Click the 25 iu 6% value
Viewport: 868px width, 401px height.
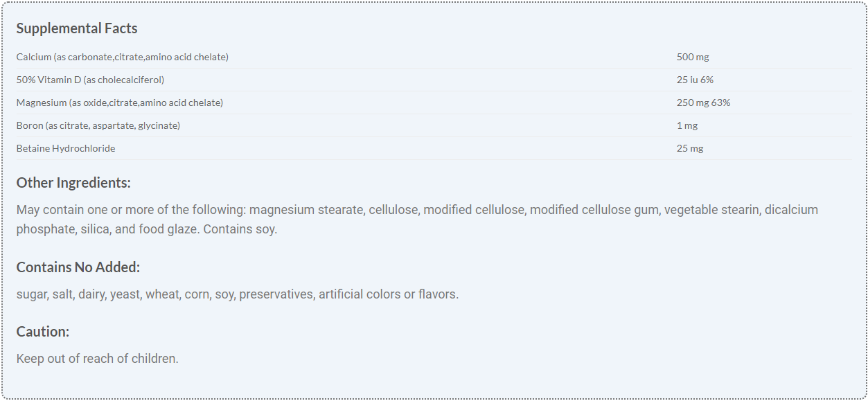(695, 80)
